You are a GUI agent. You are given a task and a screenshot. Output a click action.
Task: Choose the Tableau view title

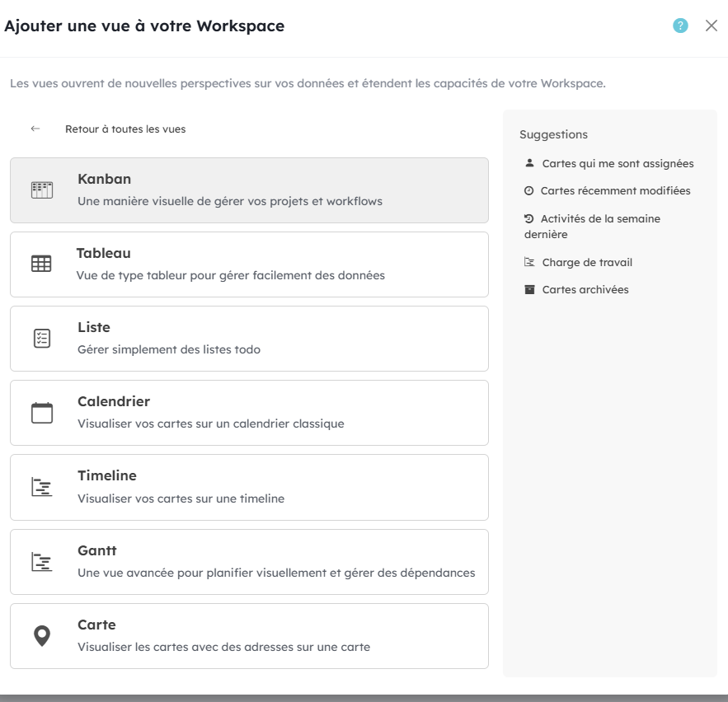pos(104,253)
